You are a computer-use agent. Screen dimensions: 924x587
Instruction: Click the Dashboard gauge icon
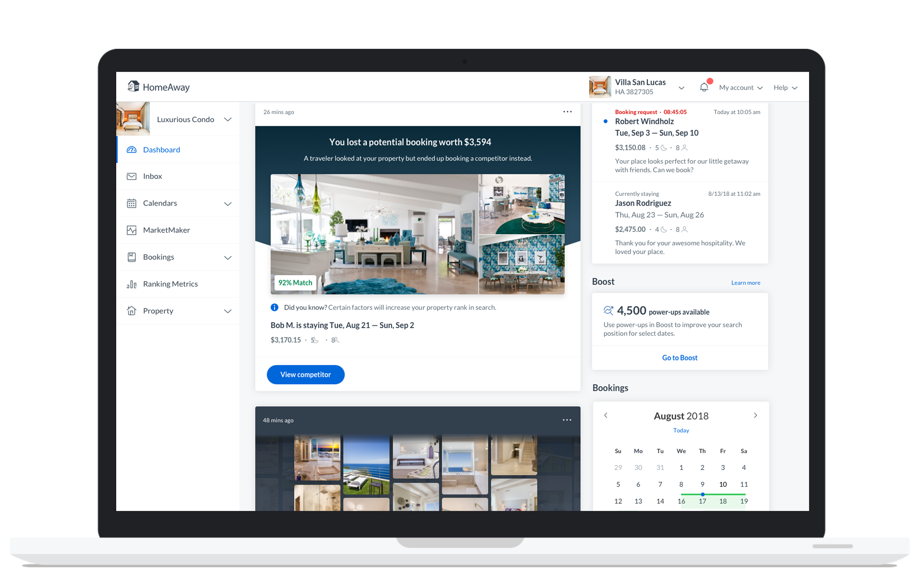132,150
